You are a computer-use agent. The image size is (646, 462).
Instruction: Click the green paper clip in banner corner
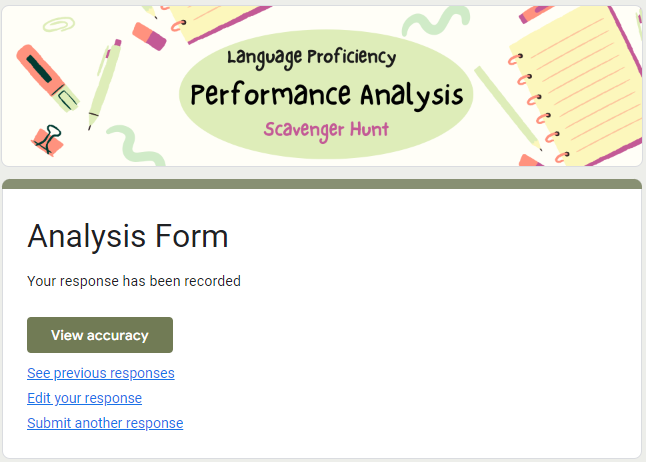[x=60, y=23]
